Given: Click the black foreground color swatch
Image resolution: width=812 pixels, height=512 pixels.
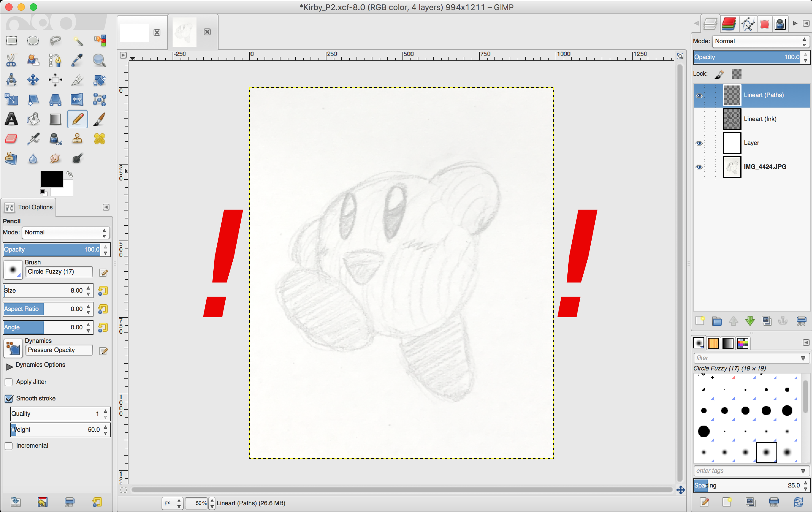Looking at the screenshot, I should point(51,179).
